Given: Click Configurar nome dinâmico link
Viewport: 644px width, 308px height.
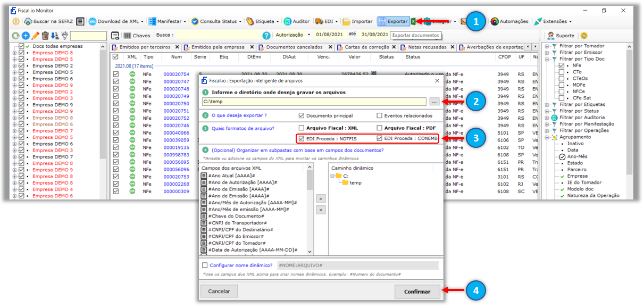Looking at the screenshot, I should click(x=241, y=265).
